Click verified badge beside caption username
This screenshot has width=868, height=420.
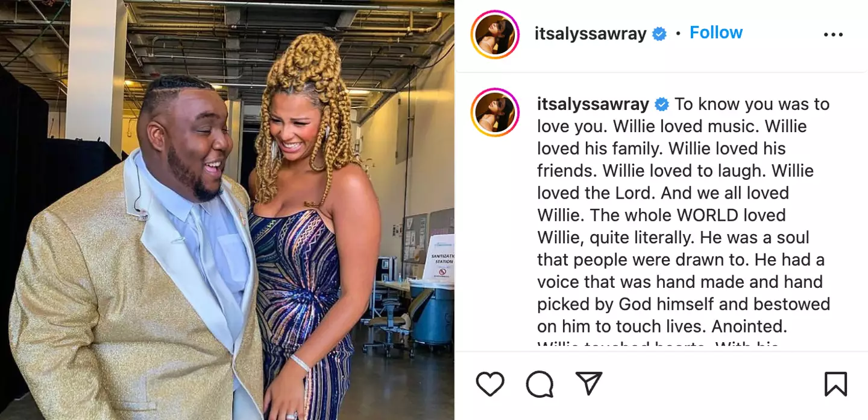(662, 104)
